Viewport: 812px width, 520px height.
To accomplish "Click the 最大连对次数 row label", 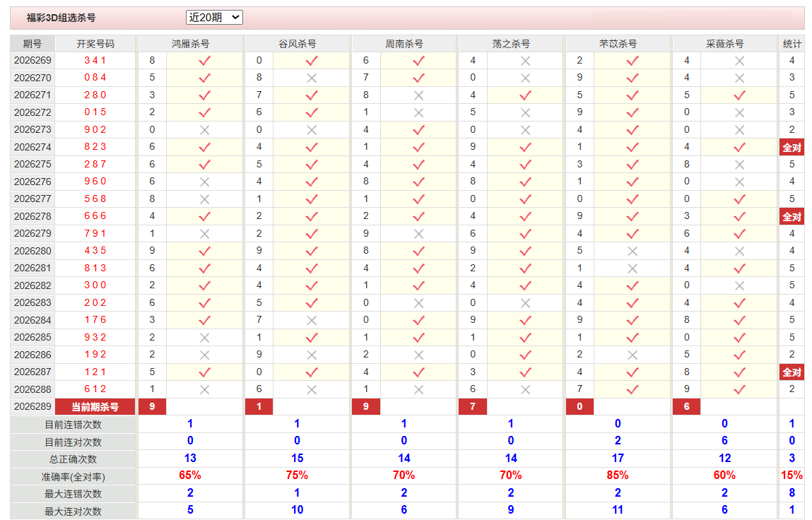I will click(x=73, y=512).
